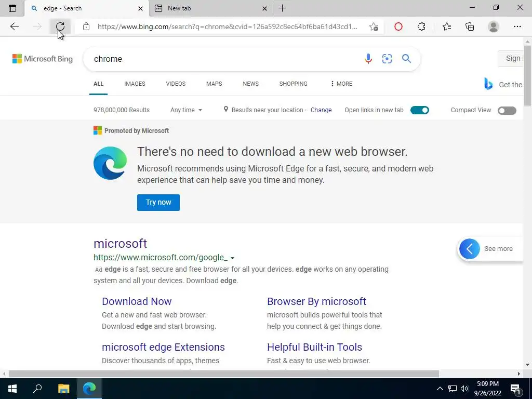Go back using the back arrow
The image size is (532, 399).
point(14,26)
